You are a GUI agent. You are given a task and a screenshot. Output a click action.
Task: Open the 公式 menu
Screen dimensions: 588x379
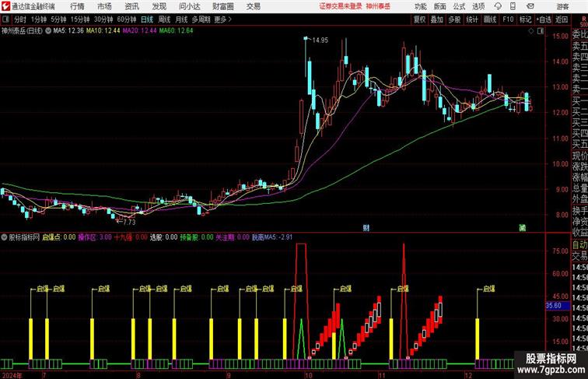pos(459,6)
